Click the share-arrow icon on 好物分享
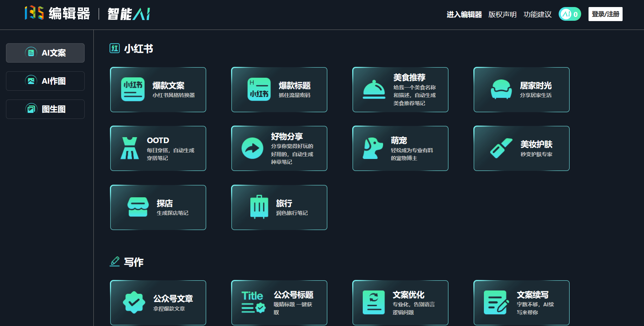The width and height of the screenshot is (644, 326). pyautogui.click(x=252, y=148)
